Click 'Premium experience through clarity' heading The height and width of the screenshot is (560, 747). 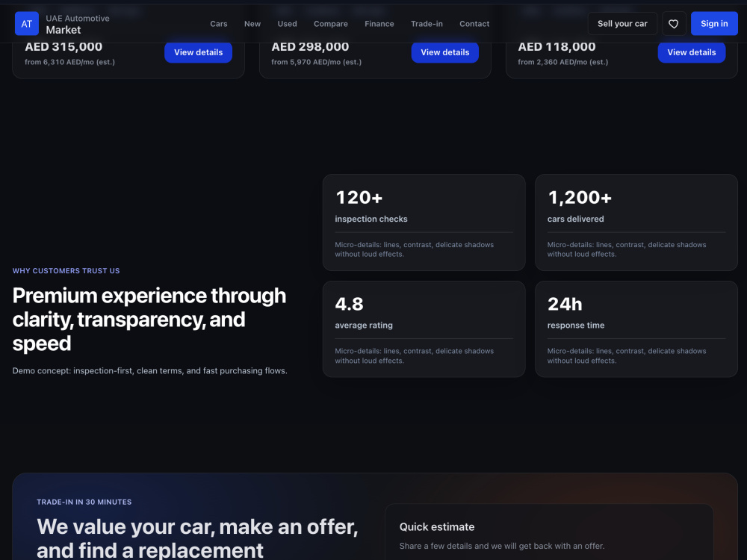[x=149, y=320]
